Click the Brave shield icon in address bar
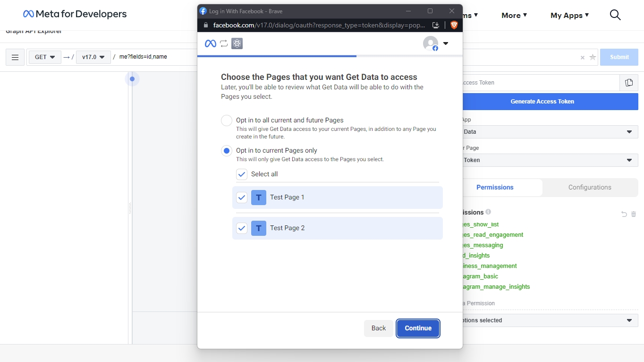 click(454, 25)
